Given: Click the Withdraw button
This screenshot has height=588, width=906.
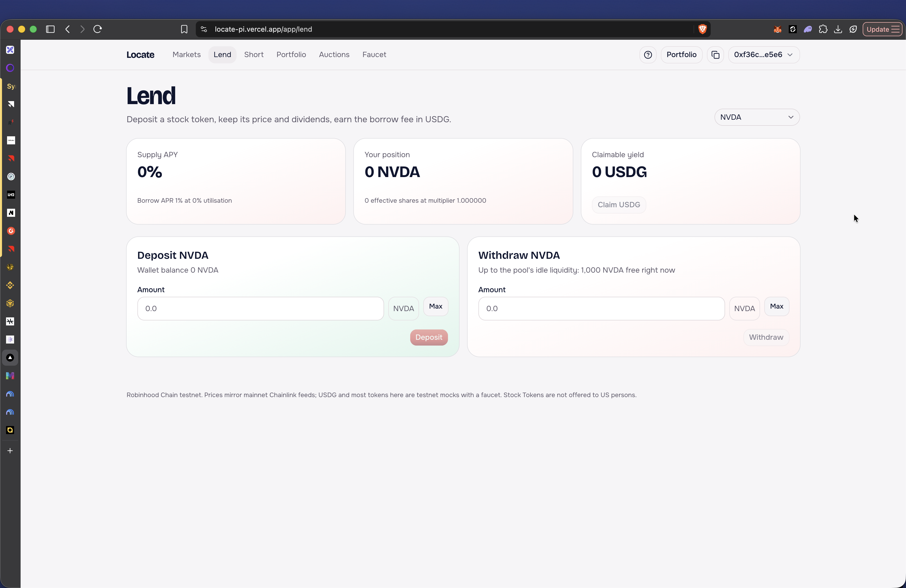Looking at the screenshot, I should pyautogui.click(x=766, y=337).
